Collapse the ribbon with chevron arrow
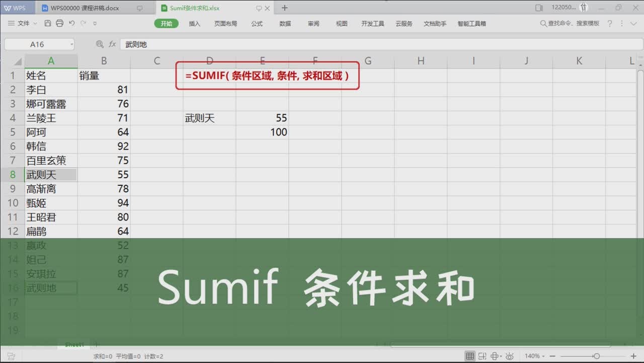Image resolution: width=644 pixels, height=363 pixels. (x=634, y=24)
